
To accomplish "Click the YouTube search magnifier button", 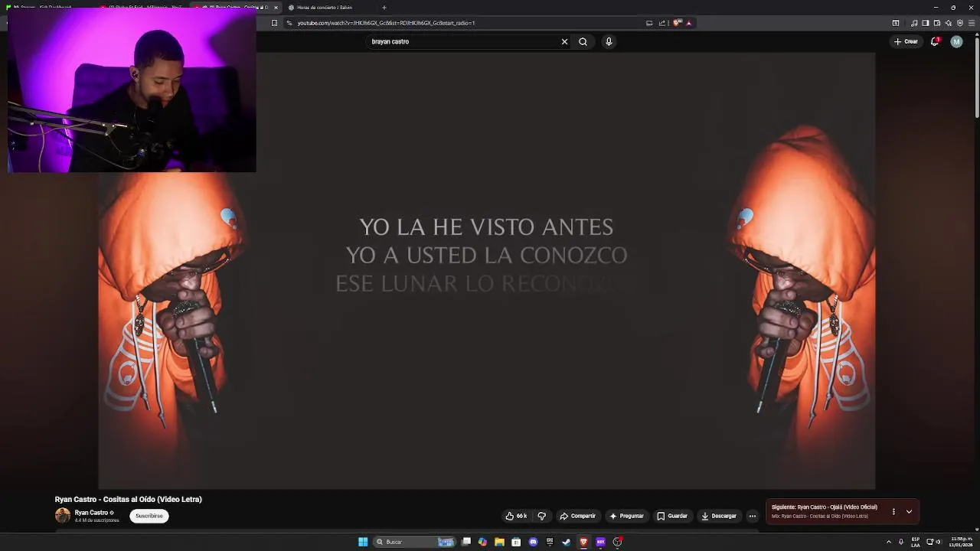I will pos(583,41).
